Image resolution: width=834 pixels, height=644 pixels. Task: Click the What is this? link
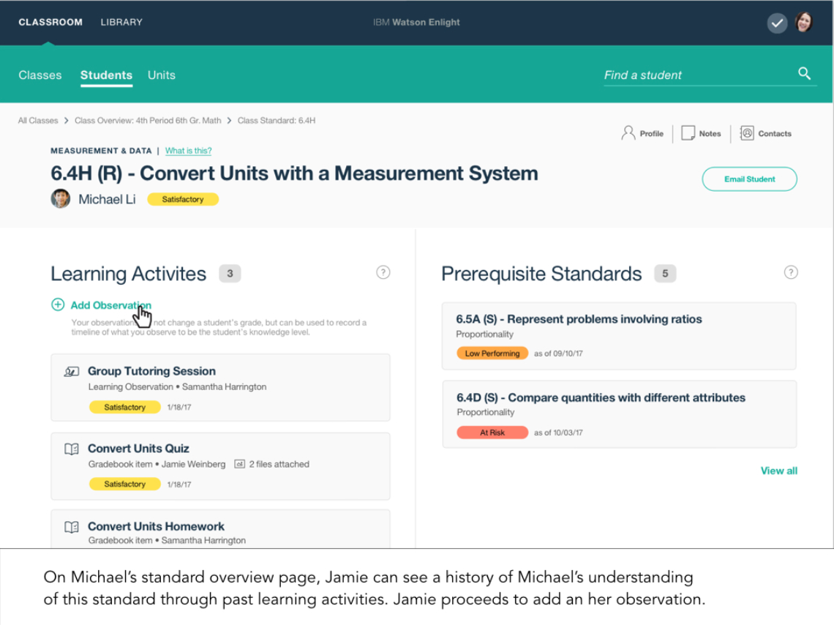coord(188,151)
